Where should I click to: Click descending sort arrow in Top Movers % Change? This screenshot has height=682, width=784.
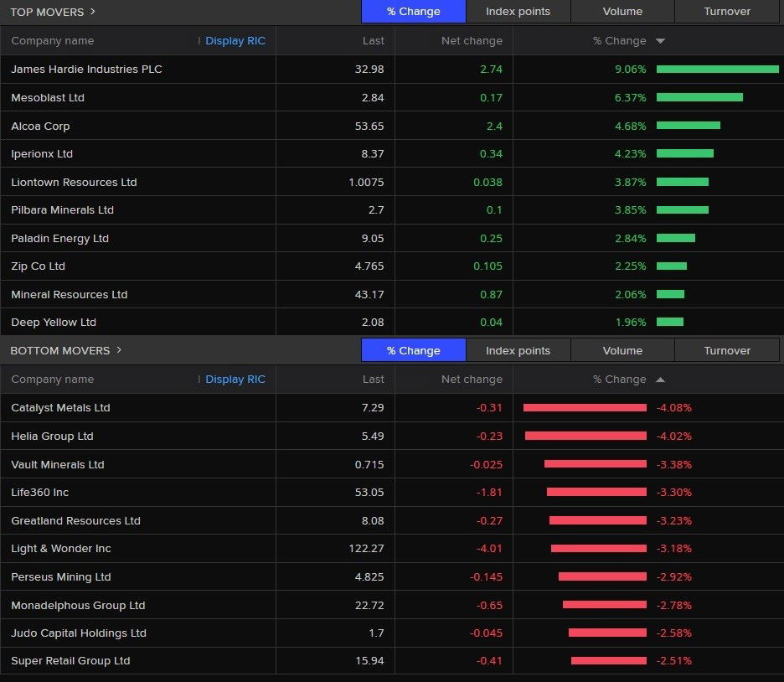coord(660,41)
